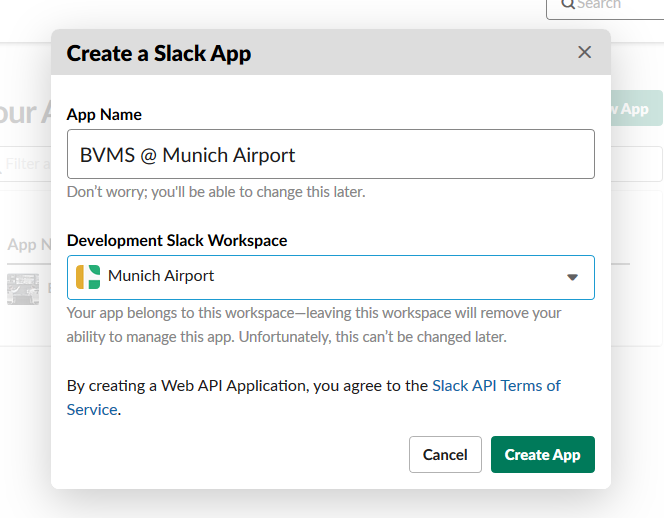
Task: Open the Slack API Terms of Service link
Action: 496,386
